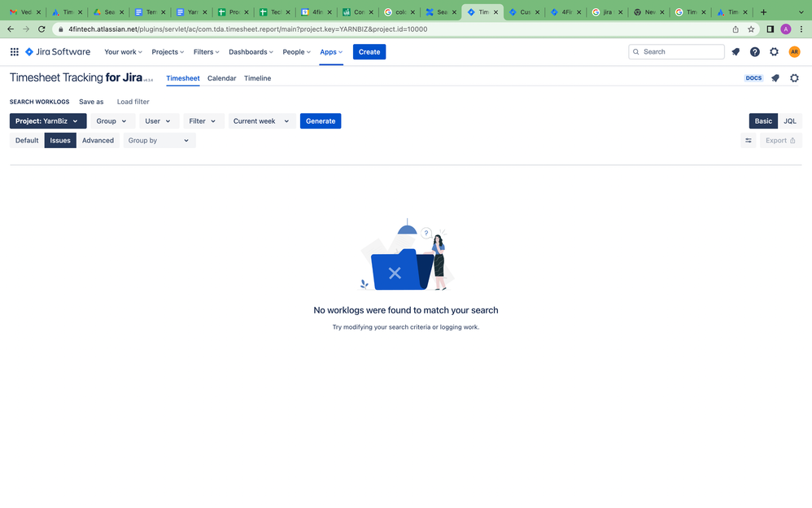The width and height of the screenshot is (812, 508).
Task: Open Jira notifications icon in top navigation
Action: 736,52
